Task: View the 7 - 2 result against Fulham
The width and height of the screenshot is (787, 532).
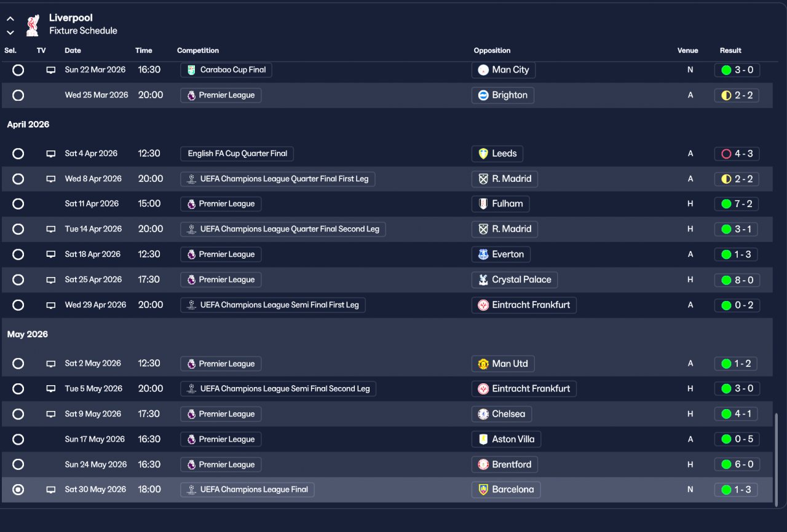Action: point(737,204)
